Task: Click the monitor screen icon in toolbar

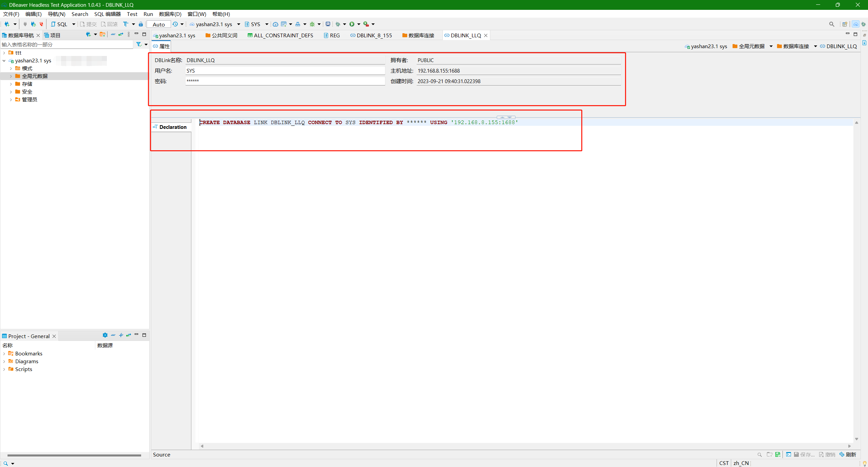Action: click(x=328, y=24)
